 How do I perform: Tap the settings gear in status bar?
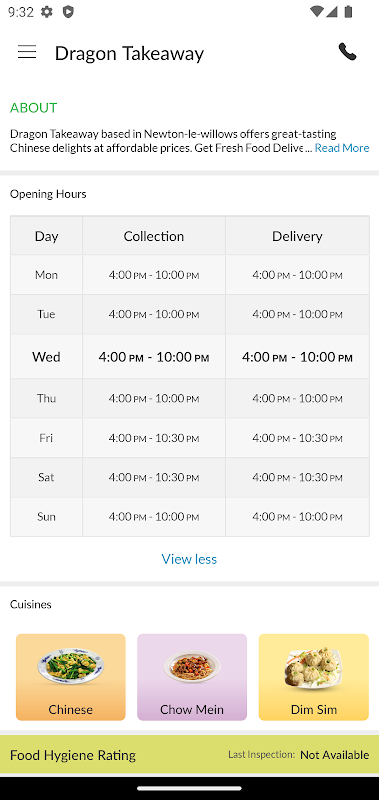coord(47,12)
